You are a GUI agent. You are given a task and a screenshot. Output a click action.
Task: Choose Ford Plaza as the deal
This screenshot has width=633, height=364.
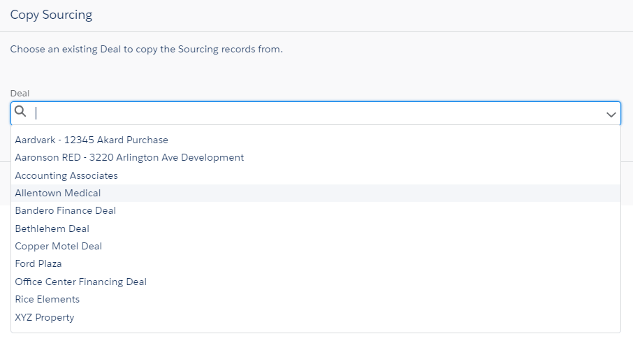pyautogui.click(x=315, y=264)
